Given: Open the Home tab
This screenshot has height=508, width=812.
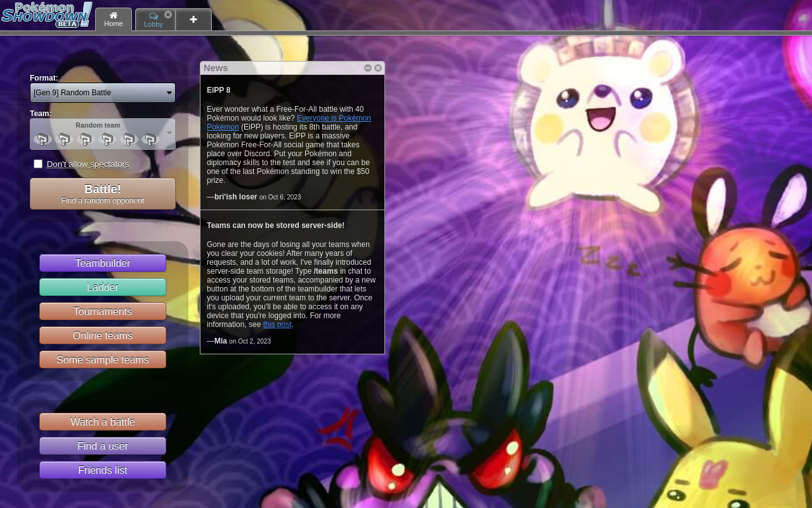Looking at the screenshot, I should coord(114,20).
